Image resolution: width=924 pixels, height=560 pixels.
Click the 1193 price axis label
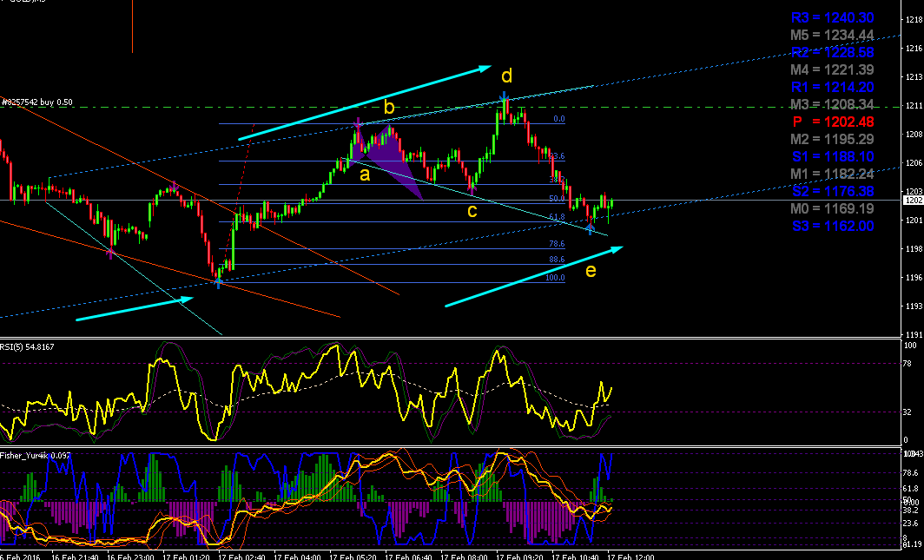tap(914, 306)
